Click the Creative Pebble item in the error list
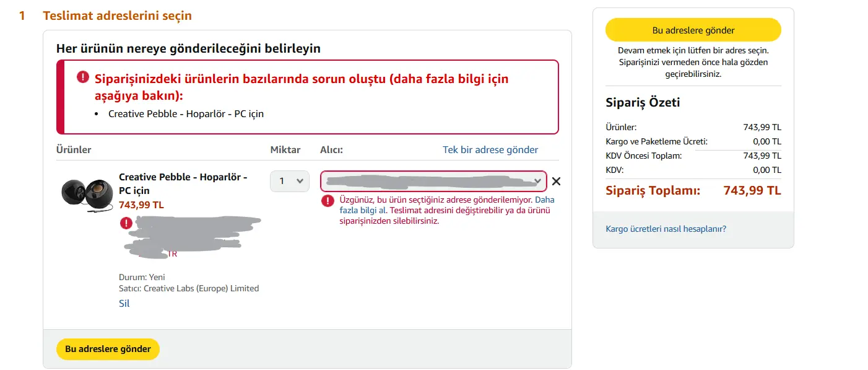This screenshot has width=868, height=370. point(186,113)
